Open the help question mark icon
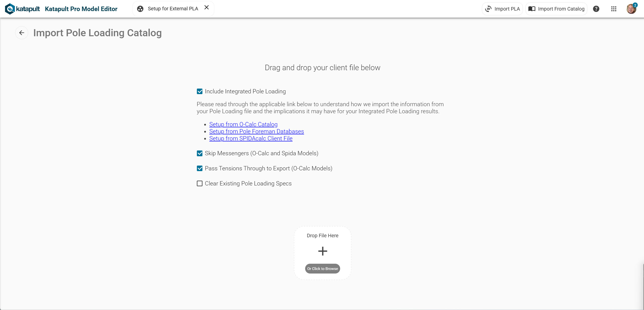The image size is (644, 310). tap(596, 9)
